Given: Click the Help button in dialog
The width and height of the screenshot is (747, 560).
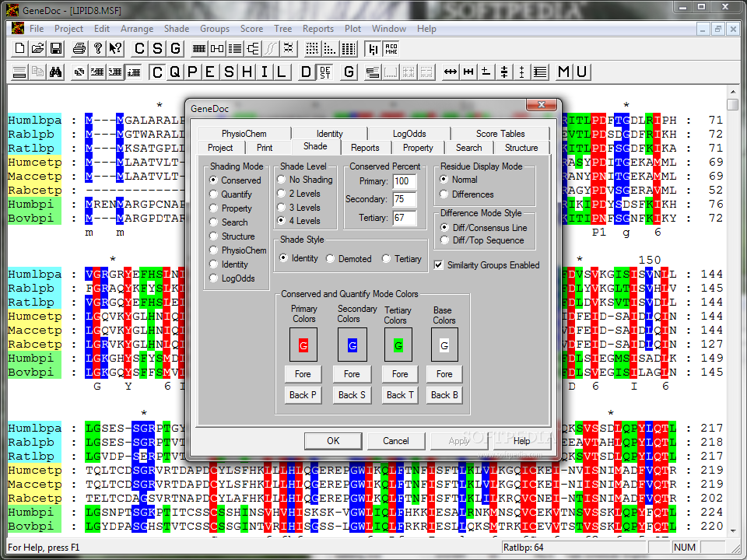Looking at the screenshot, I should pos(521,441).
